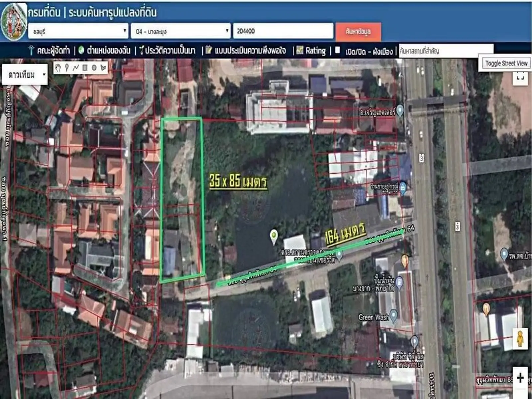Click the map fullscreen icon
Viewport: 532px width, 399px height.
pos(520,77)
